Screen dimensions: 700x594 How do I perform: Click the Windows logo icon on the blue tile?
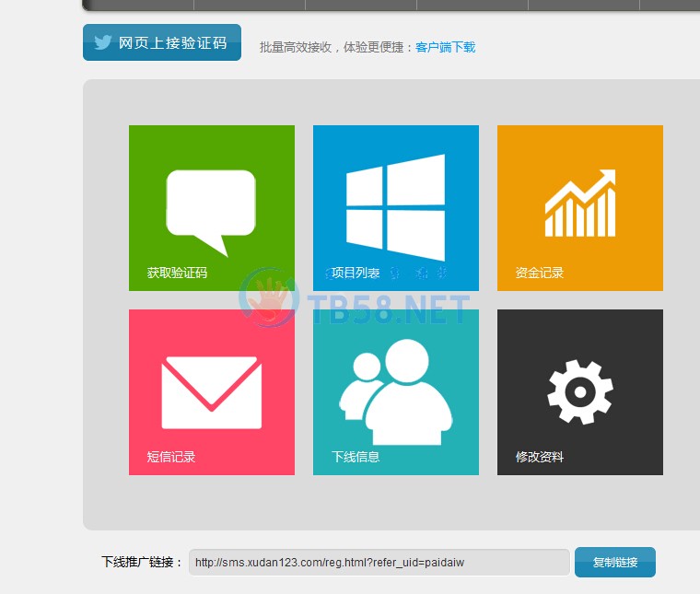[395, 206]
